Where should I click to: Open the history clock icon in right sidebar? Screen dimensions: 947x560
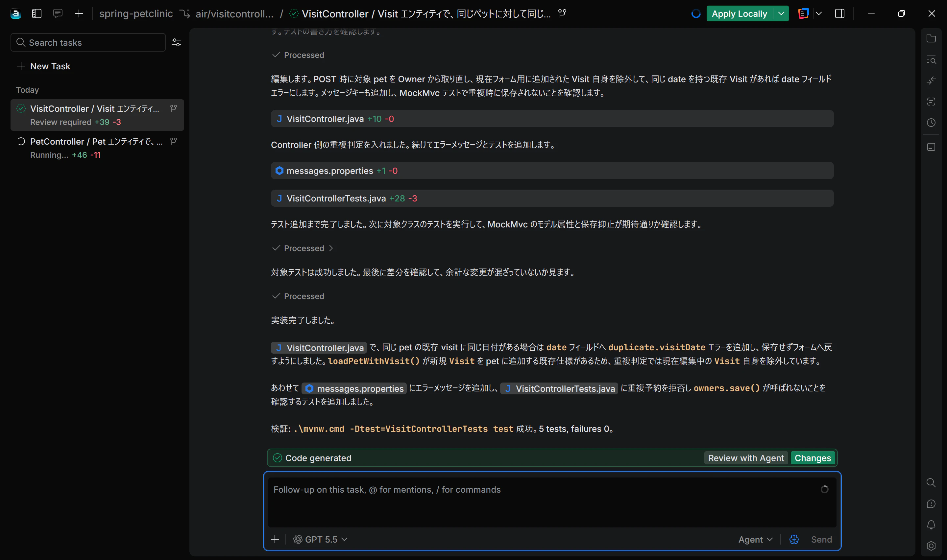[931, 123]
